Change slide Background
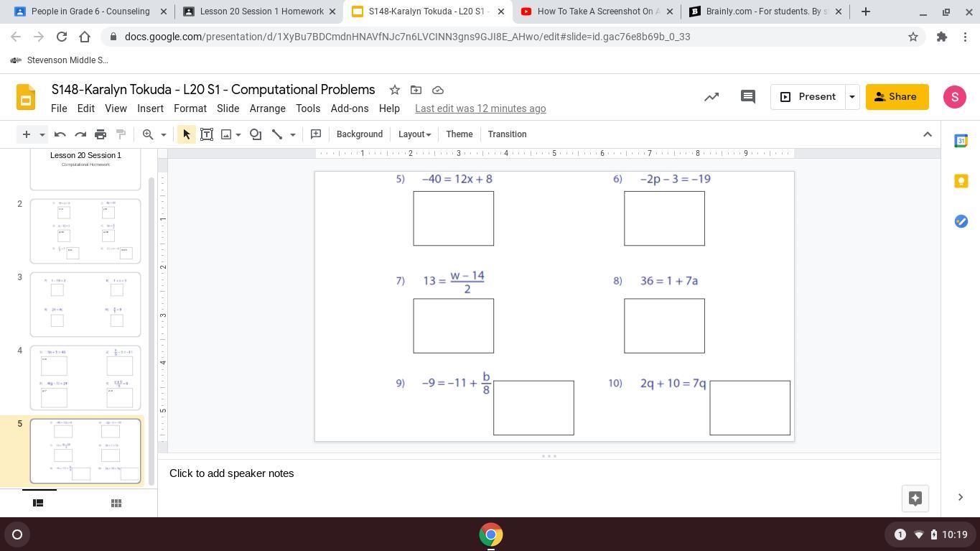This screenshot has height=551, width=980. click(x=360, y=134)
